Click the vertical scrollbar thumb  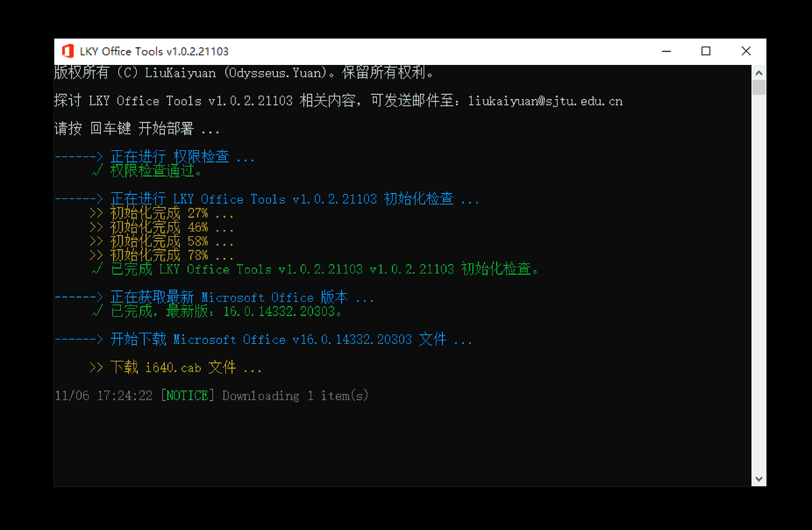click(759, 87)
